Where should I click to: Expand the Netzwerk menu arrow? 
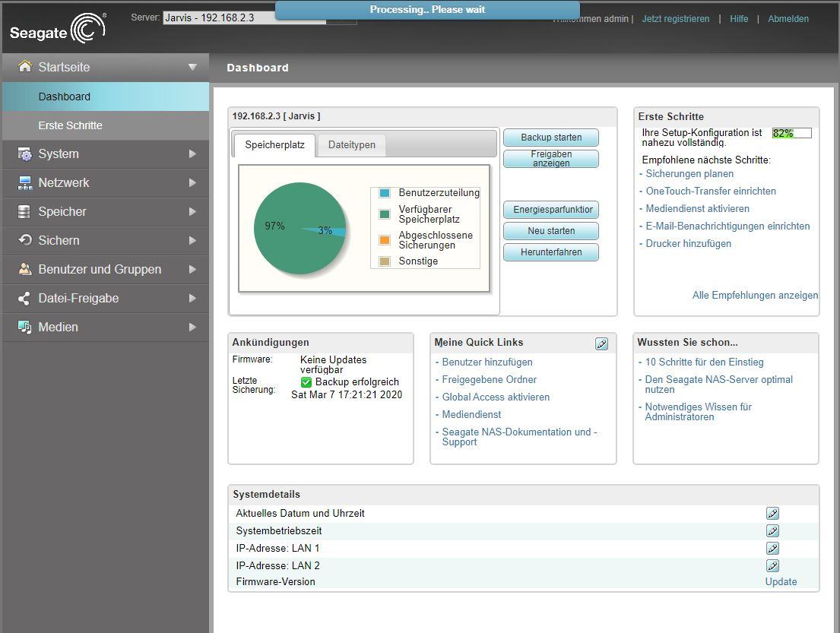tap(192, 183)
